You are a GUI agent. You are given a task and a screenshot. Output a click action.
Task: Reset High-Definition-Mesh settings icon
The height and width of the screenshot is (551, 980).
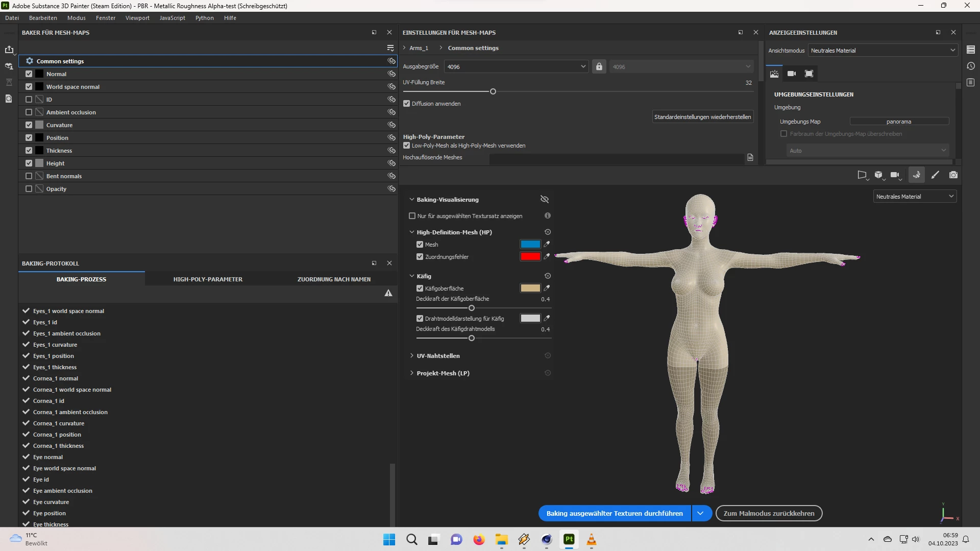click(548, 232)
